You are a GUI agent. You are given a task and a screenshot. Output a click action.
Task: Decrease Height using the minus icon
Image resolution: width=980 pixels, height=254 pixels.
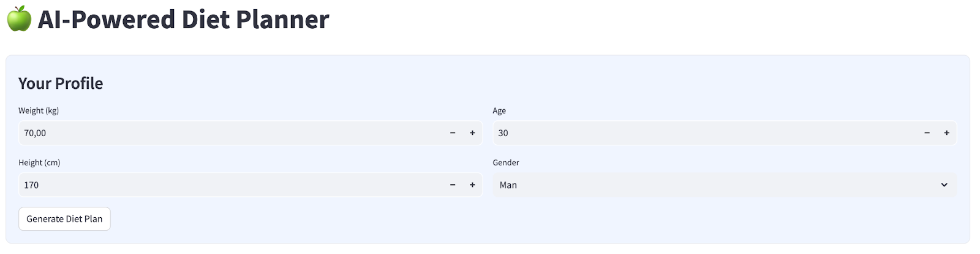453,185
